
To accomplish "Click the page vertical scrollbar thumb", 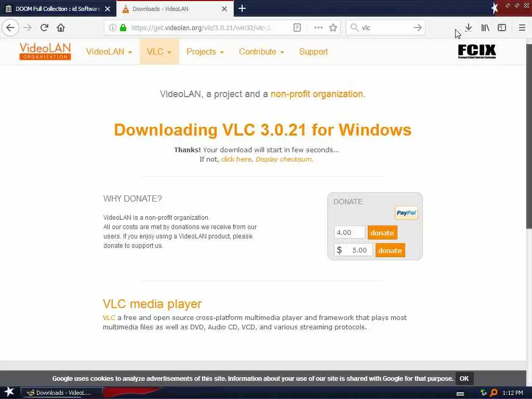I will [529, 136].
